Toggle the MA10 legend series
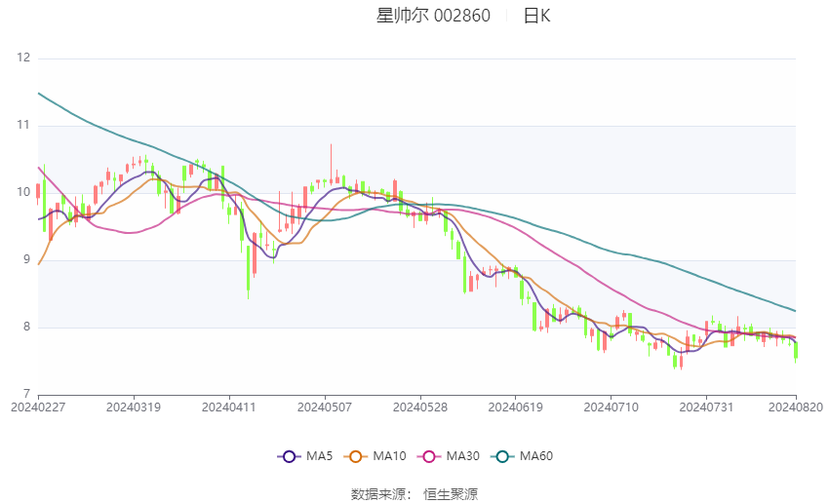829x504 pixels. [x=375, y=456]
